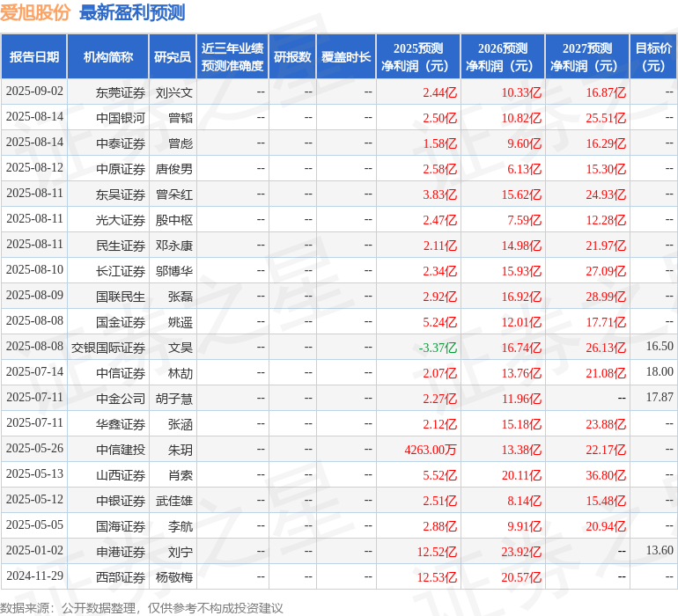Click the 交银国际证券 institution name
Image resolution: width=678 pixels, height=616 pixels.
point(108,348)
